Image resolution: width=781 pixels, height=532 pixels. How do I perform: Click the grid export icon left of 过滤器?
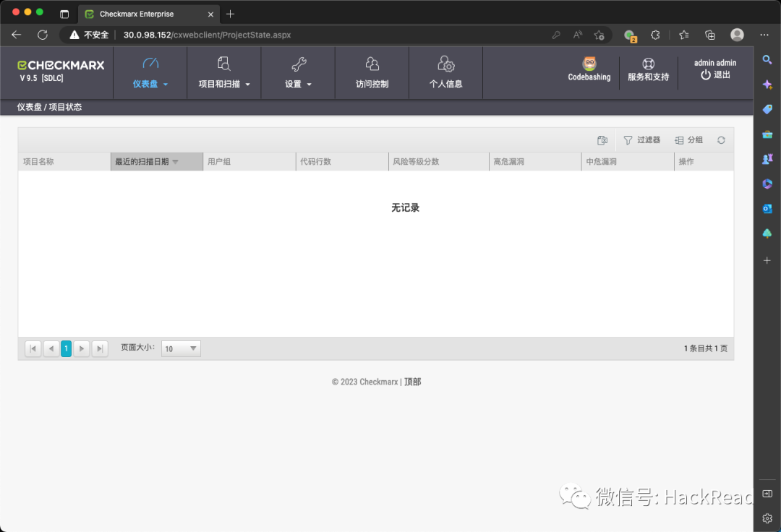coord(602,140)
